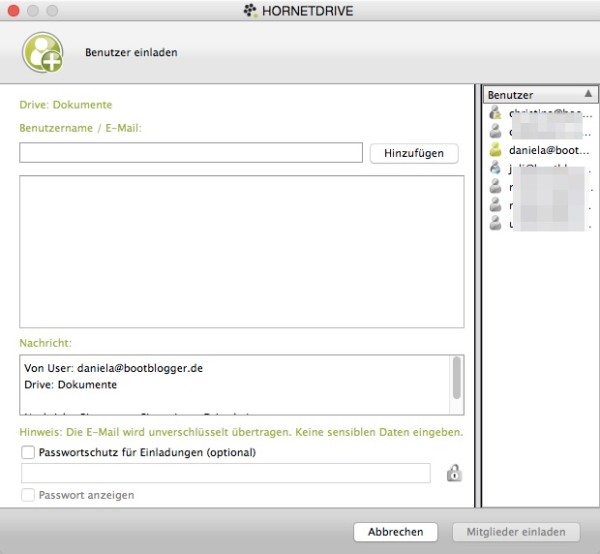Click the user icon above daniela@boot...
600x554 pixels.
496,131
